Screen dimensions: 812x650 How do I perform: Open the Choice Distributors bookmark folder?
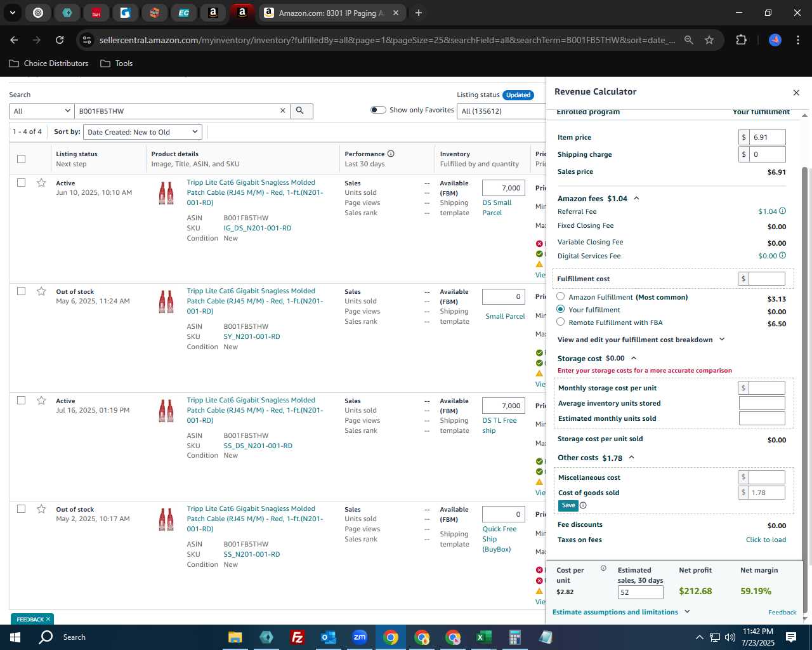coord(49,63)
